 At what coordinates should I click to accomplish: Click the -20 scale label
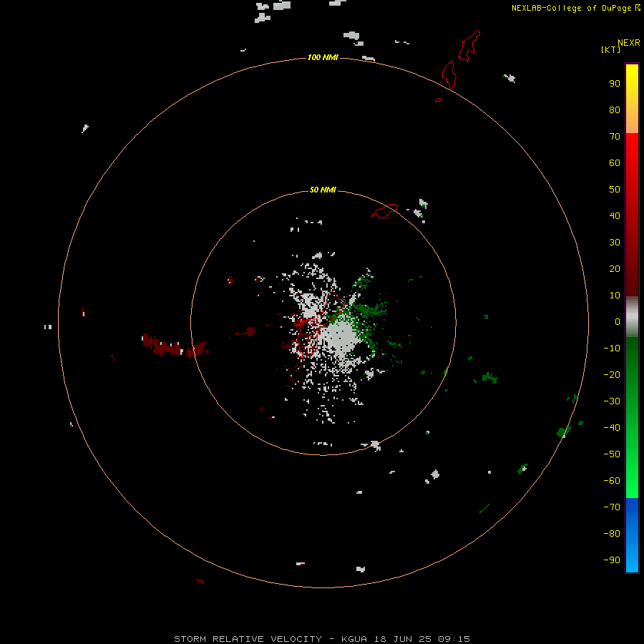(612, 374)
